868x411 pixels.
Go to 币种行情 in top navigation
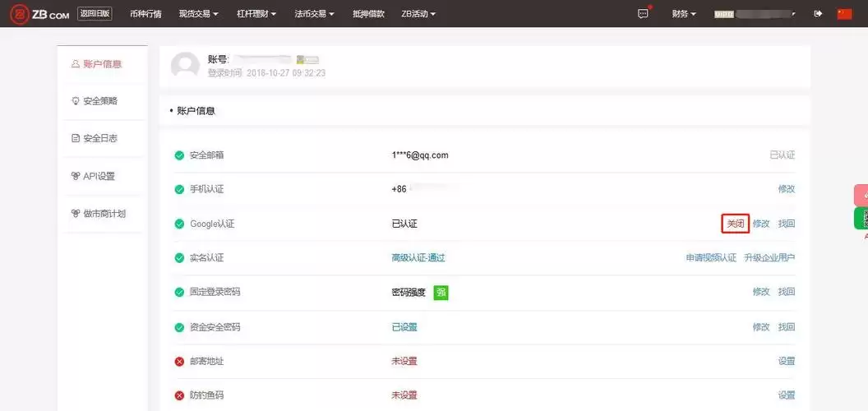[x=145, y=14]
